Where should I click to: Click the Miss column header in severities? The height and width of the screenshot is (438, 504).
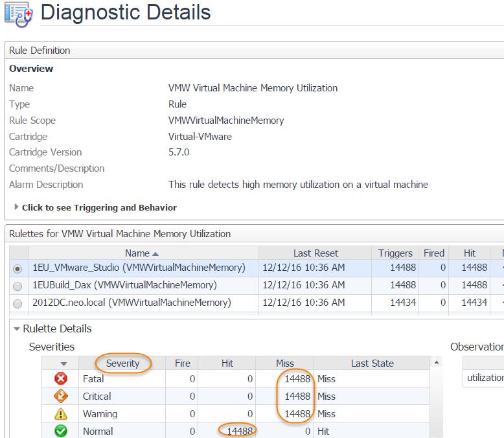pos(284,363)
